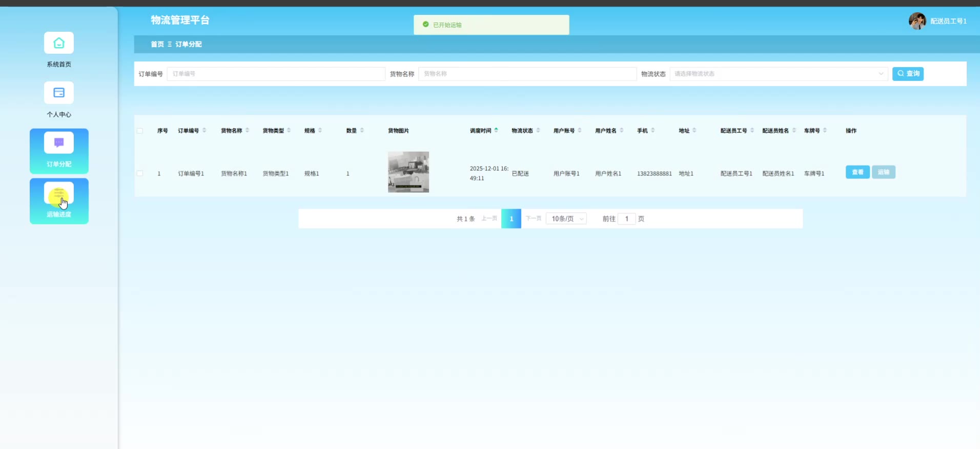Sort the table by 物流状态 column arrows
This screenshot has height=449, width=980.
pyautogui.click(x=538, y=130)
